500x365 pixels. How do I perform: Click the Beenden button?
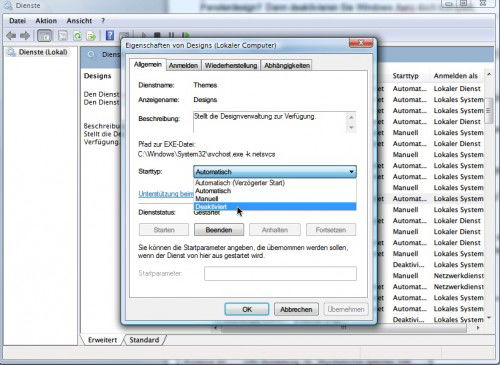coord(219,230)
